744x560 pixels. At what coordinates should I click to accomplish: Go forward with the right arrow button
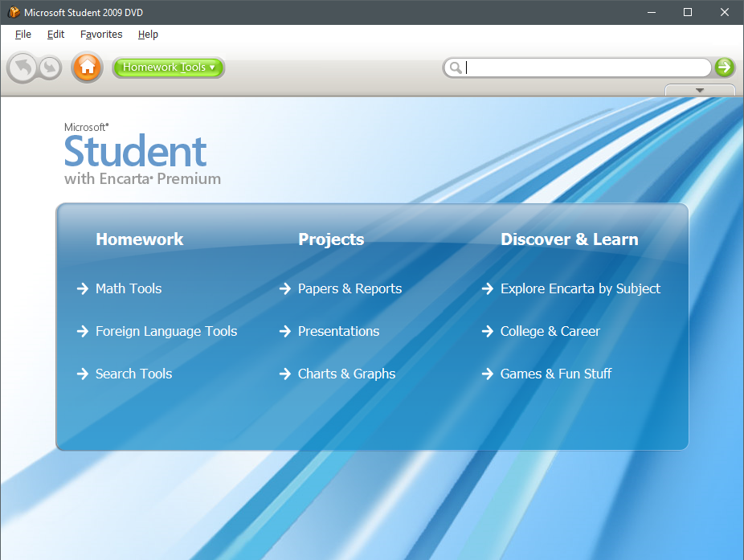(49, 67)
